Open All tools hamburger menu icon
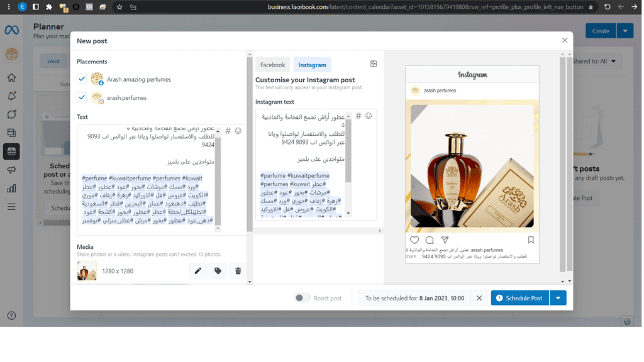The image size is (644, 362). [x=11, y=207]
